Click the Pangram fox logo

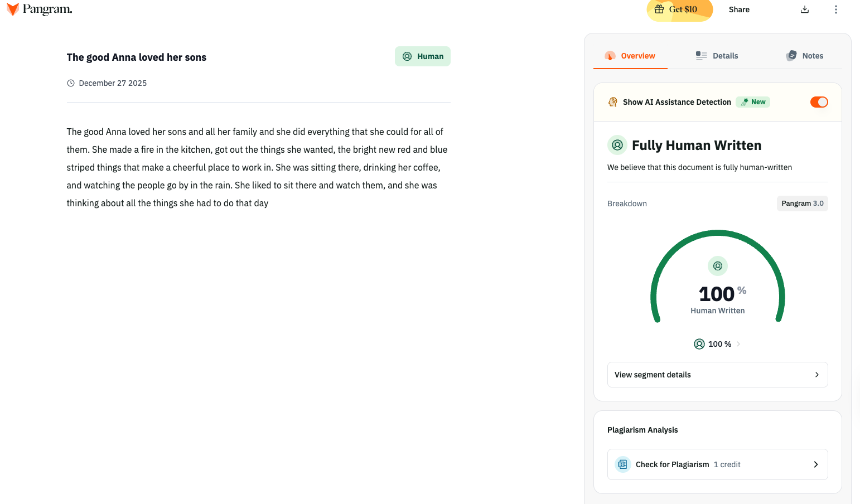(x=12, y=9)
